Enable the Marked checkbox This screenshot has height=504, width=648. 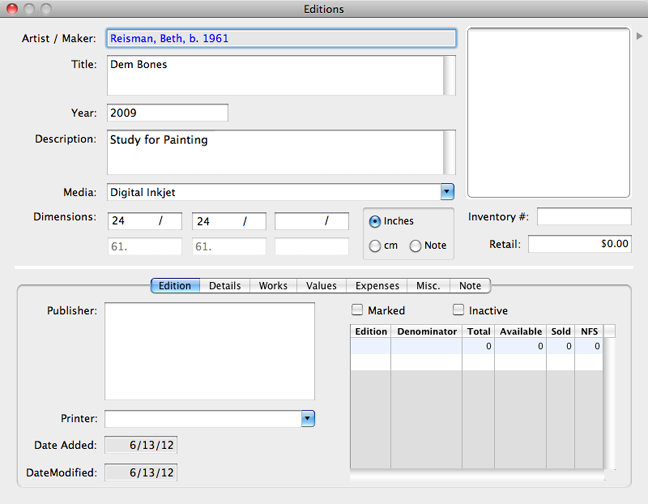(359, 310)
